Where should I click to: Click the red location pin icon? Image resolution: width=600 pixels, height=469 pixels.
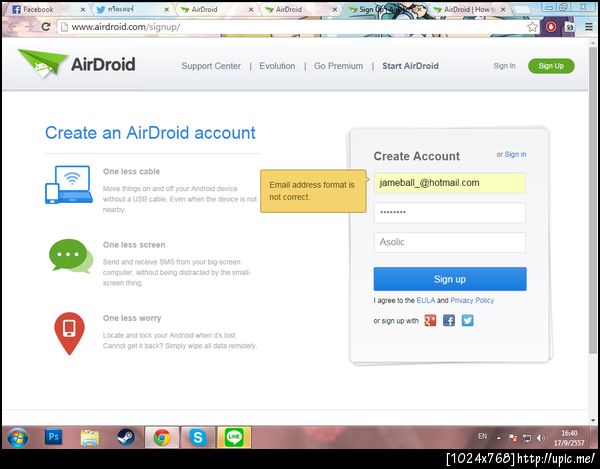(x=69, y=333)
